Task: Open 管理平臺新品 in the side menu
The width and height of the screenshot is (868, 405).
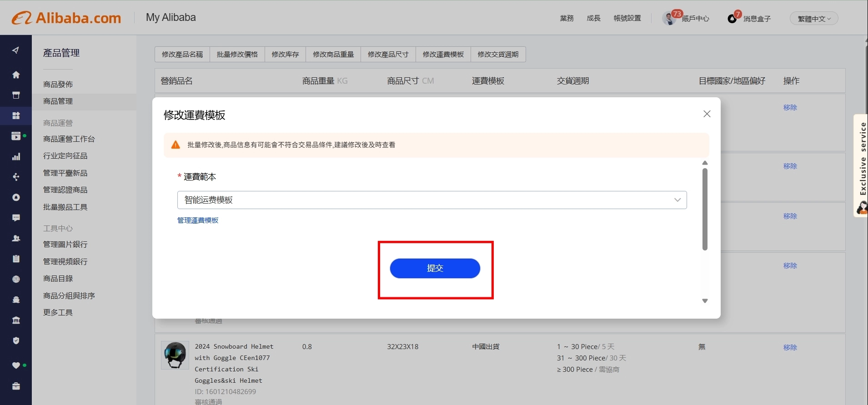Action: pos(65,173)
